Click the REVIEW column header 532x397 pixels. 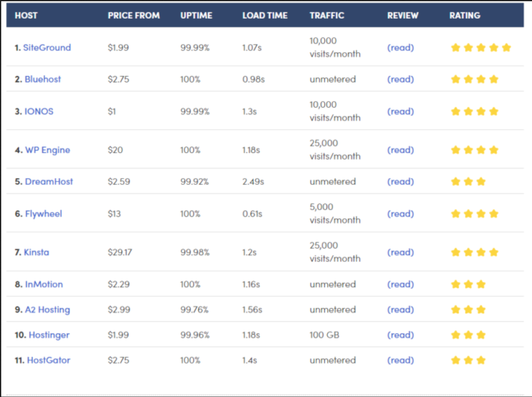click(403, 15)
